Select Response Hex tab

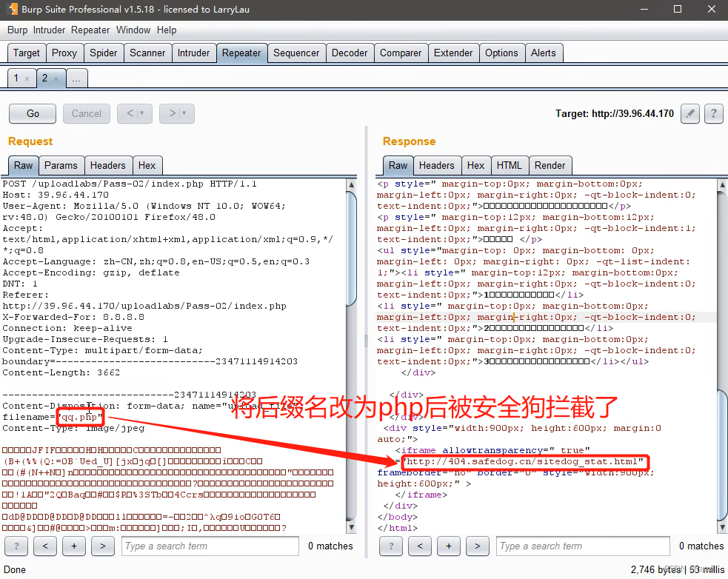click(475, 165)
